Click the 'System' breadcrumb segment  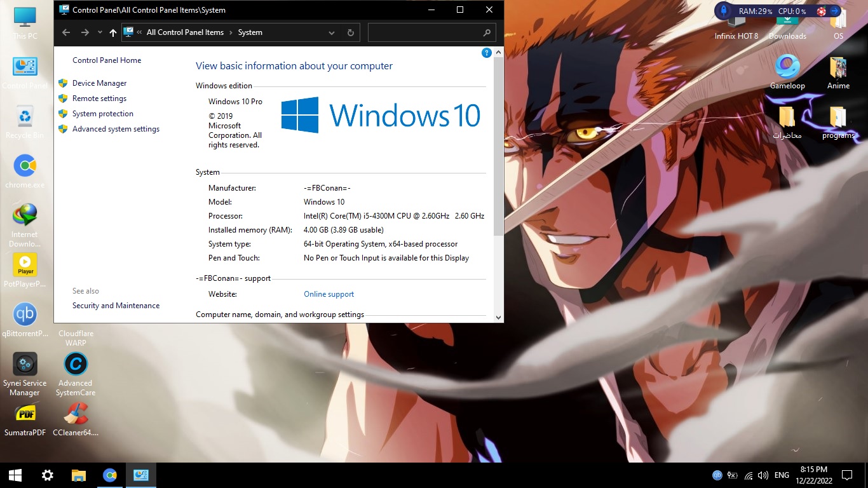pyautogui.click(x=250, y=32)
